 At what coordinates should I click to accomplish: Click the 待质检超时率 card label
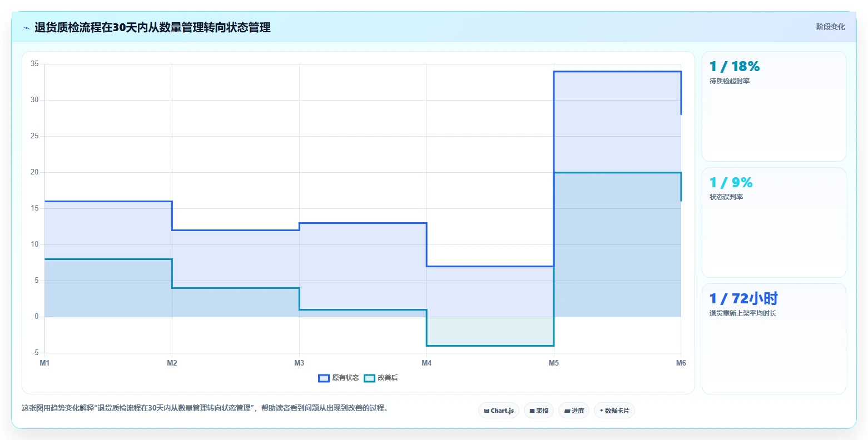[730, 81]
